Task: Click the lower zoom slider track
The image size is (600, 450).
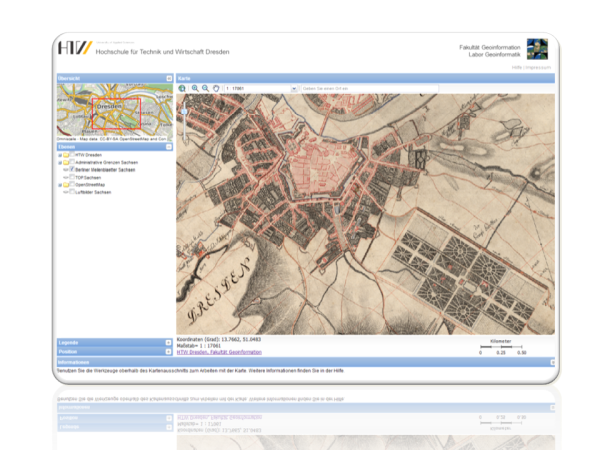Action: tap(184, 128)
